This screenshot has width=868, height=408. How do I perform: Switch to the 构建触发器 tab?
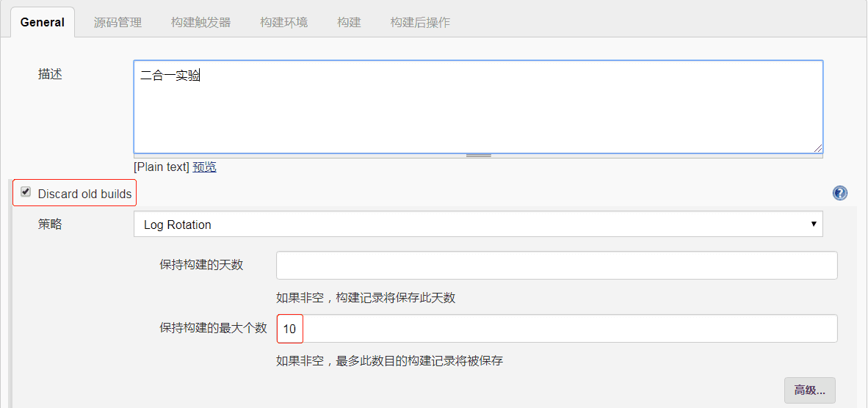point(201,23)
